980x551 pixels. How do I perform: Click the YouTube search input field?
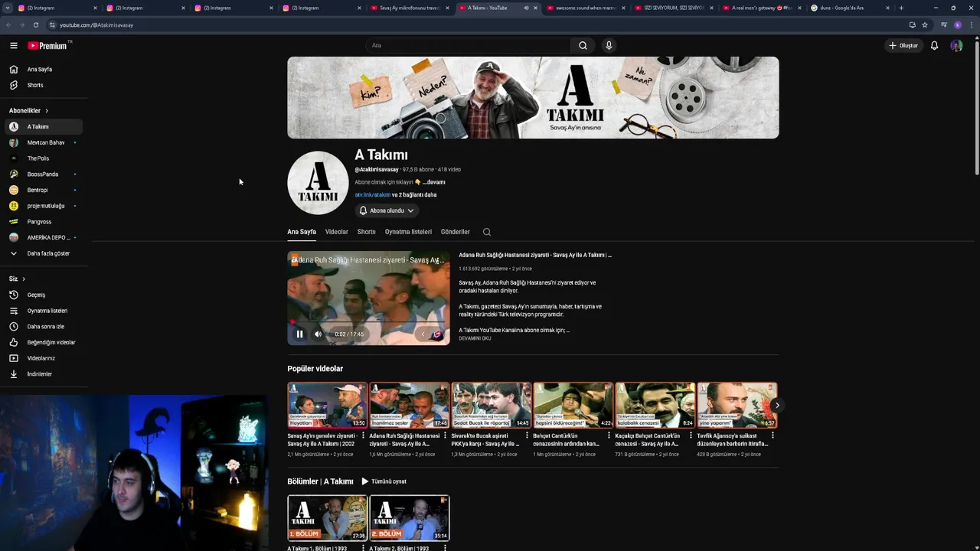(x=468, y=45)
